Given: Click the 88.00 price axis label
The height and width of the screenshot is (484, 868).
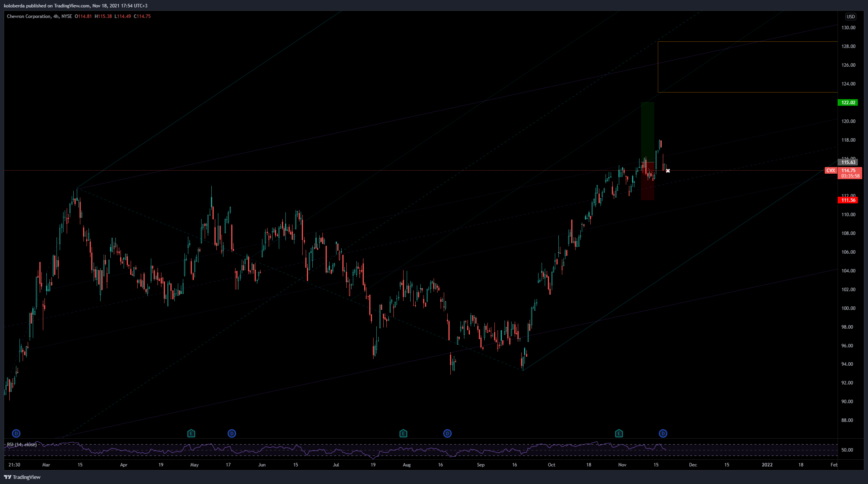Looking at the screenshot, I should tap(847, 420).
